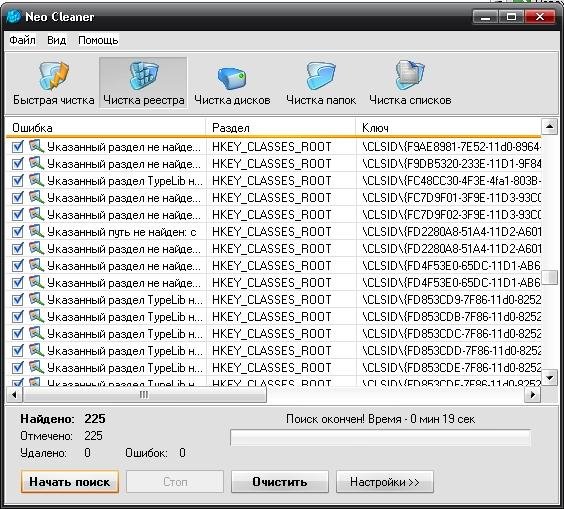Click the magnifier icon on the FC7D9F01 row
Image resolution: width=564 pixels, height=509 pixels.
point(36,197)
